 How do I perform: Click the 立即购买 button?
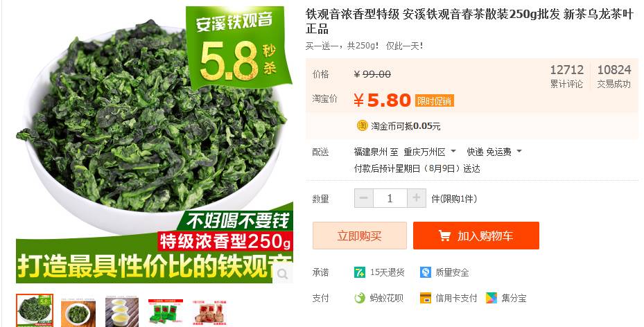point(360,236)
